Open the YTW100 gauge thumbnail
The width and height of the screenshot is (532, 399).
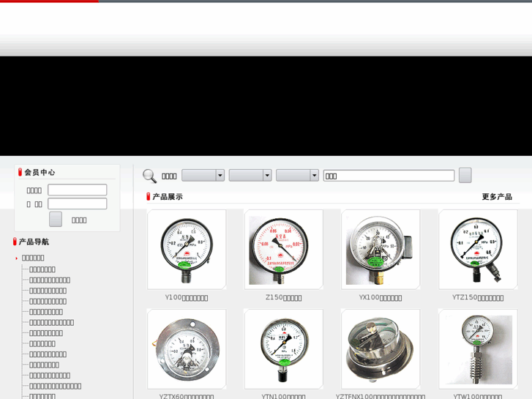(x=478, y=349)
